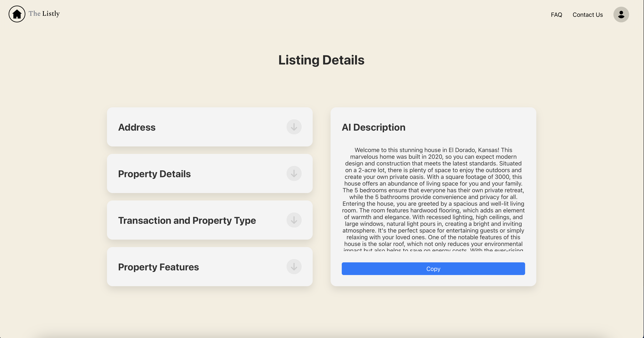
Task: Open the user profile avatar
Action: [x=621, y=15]
